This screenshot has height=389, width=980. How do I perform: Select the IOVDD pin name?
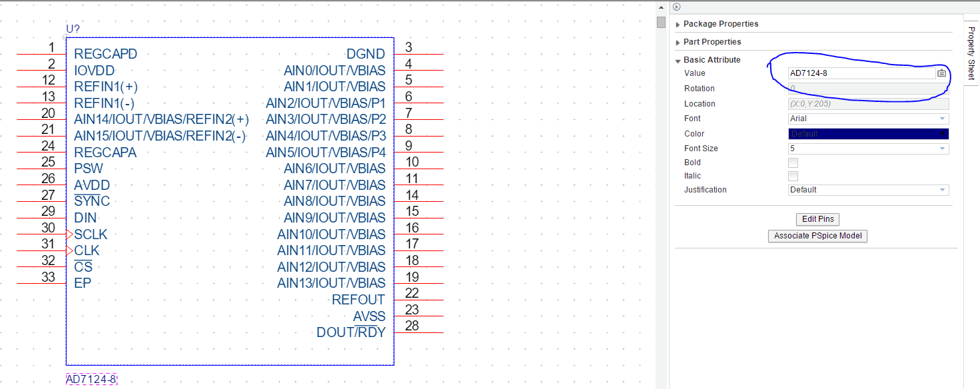(95, 70)
